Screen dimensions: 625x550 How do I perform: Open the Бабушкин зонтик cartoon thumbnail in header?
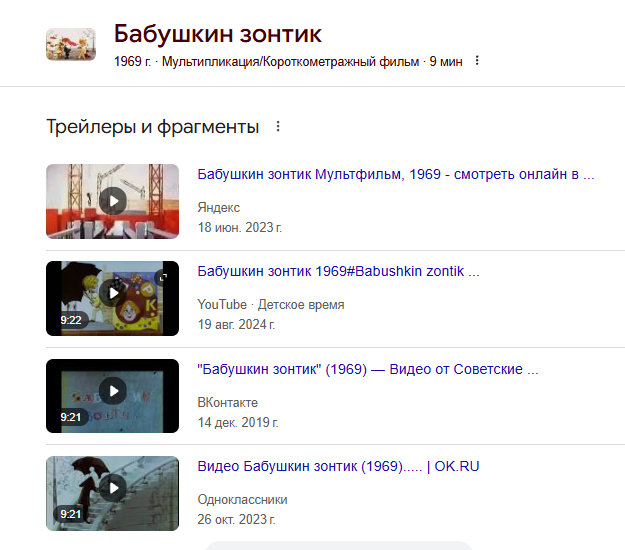(71, 44)
